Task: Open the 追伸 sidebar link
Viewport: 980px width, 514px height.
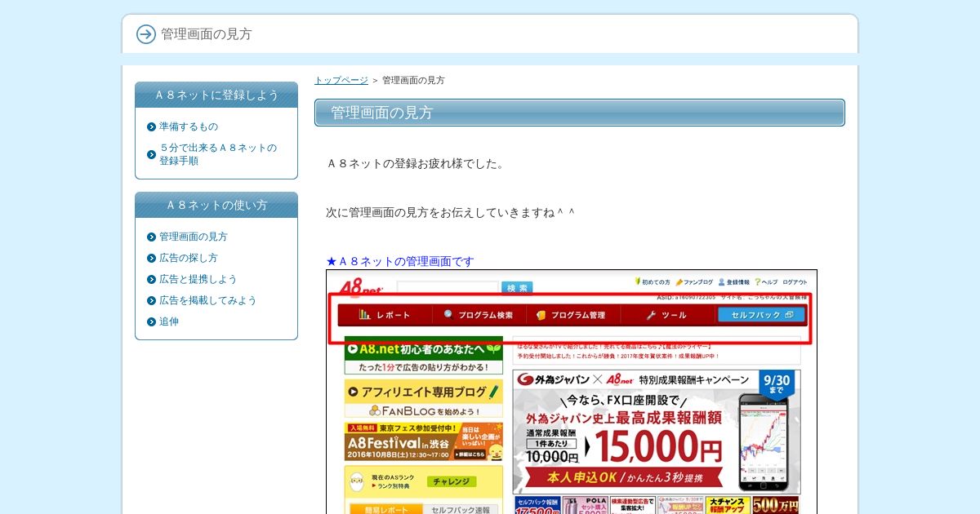Action: [169, 322]
